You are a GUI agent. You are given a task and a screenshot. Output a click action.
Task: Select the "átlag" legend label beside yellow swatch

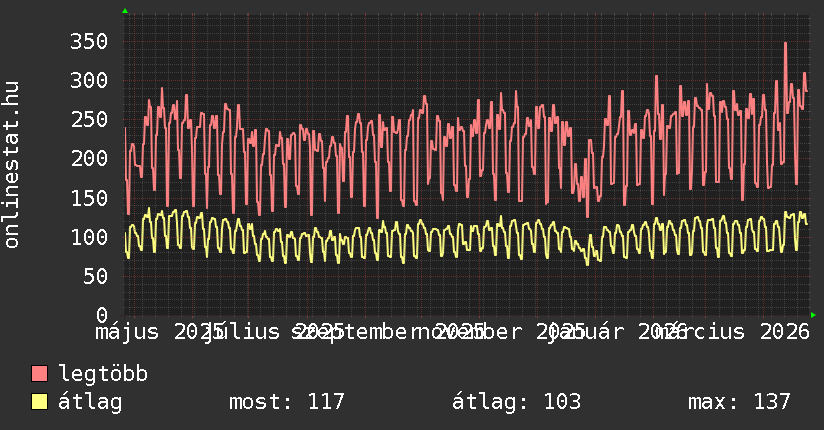(x=90, y=402)
